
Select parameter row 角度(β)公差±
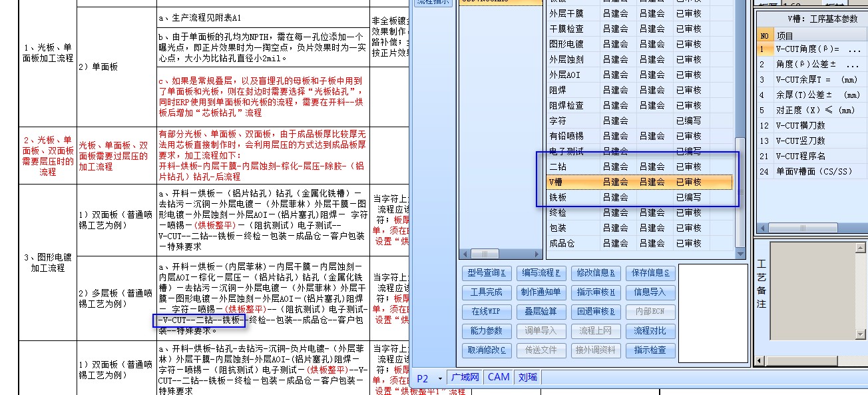point(812,65)
